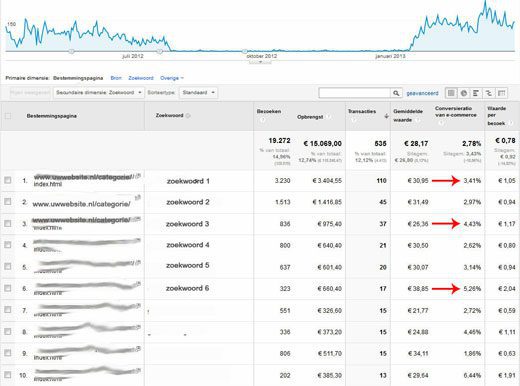520x386 pixels.
Task: Open the Sorteertype Standaard dropdown
Action: 198,93
